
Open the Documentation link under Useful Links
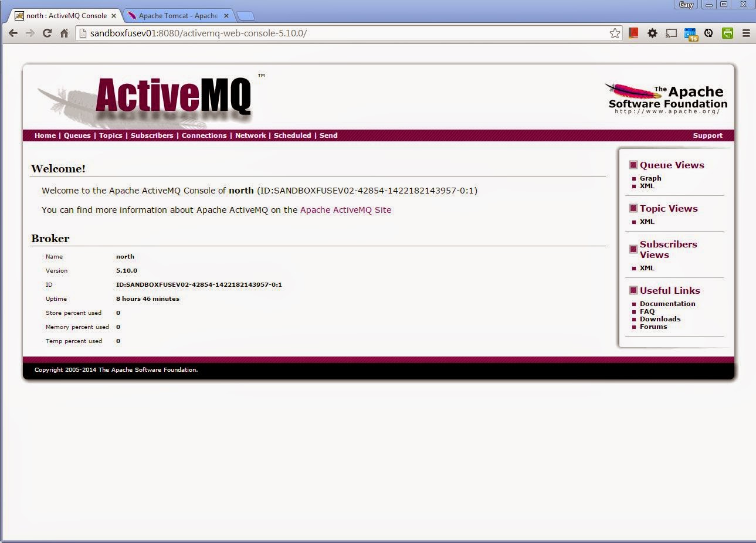[668, 304]
